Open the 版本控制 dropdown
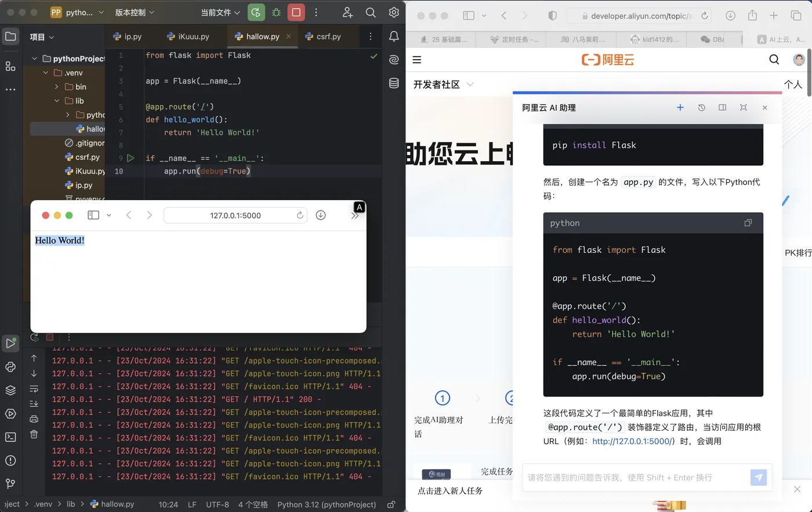This screenshot has width=812, height=512. 135,12
